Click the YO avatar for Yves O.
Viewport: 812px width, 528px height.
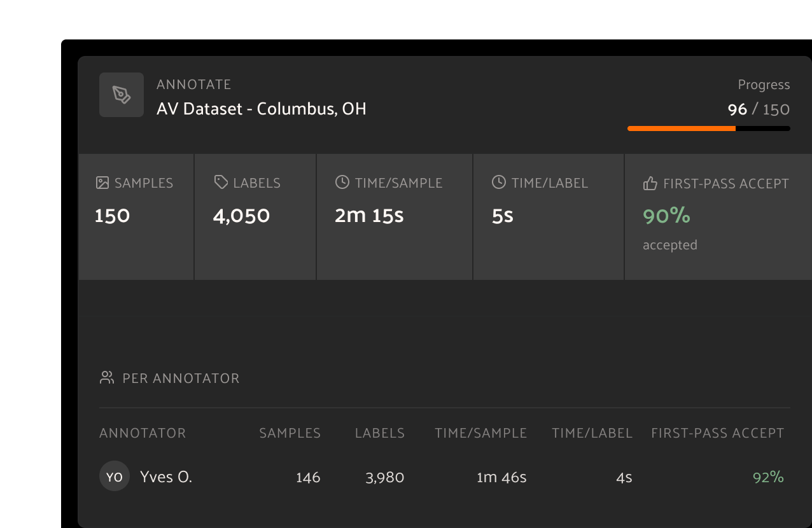click(115, 476)
